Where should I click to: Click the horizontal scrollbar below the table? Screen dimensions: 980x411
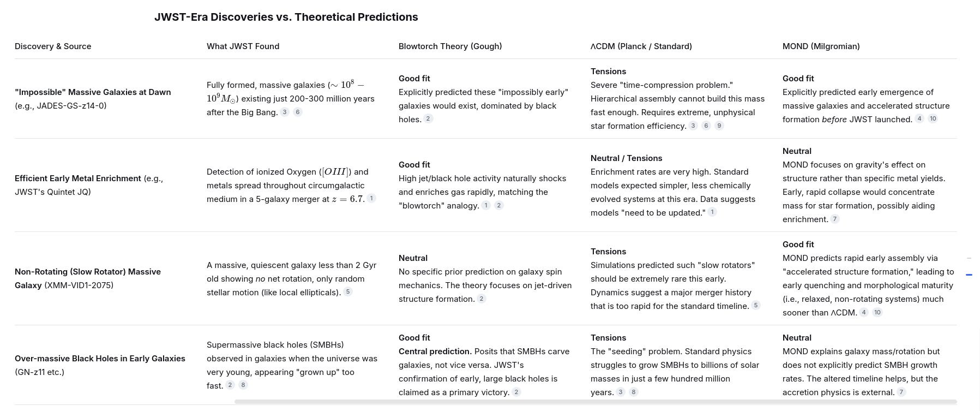596,402
